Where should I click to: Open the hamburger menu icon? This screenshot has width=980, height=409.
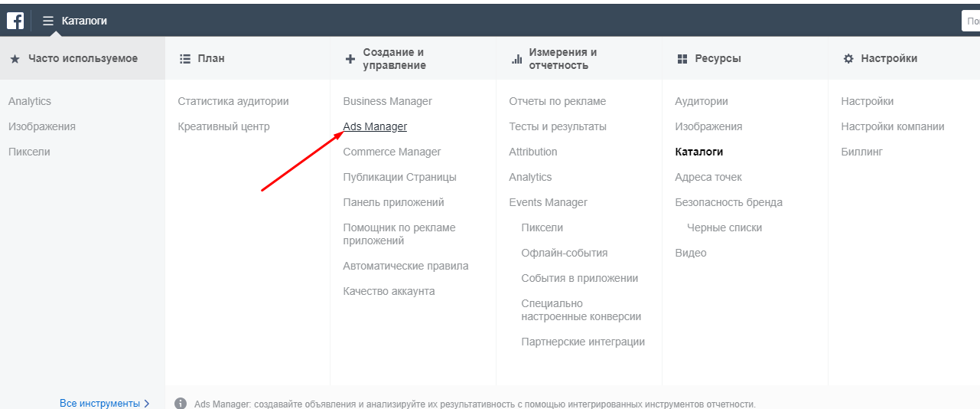click(x=48, y=21)
